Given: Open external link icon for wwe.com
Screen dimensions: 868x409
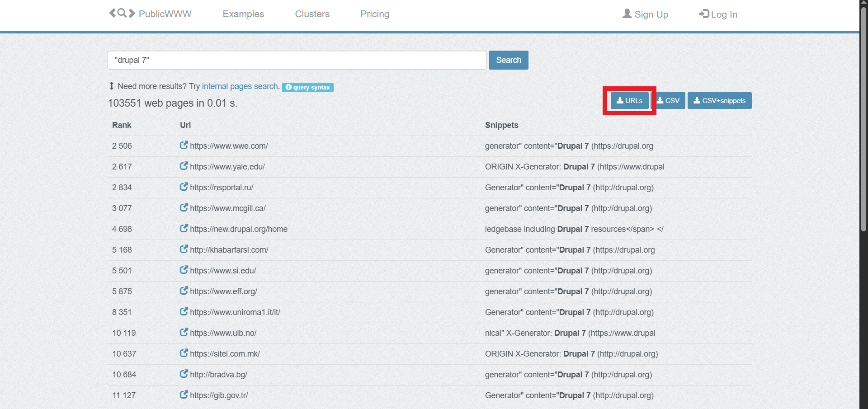Looking at the screenshot, I should pyautogui.click(x=184, y=145).
